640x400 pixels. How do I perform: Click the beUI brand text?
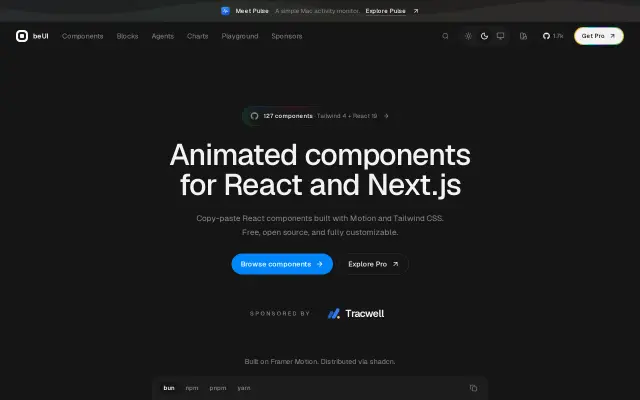coord(40,36)
